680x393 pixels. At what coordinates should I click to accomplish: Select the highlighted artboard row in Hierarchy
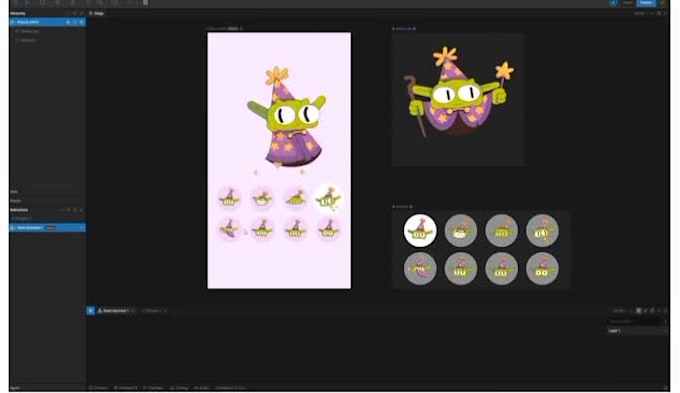click(x=47, y=22)
